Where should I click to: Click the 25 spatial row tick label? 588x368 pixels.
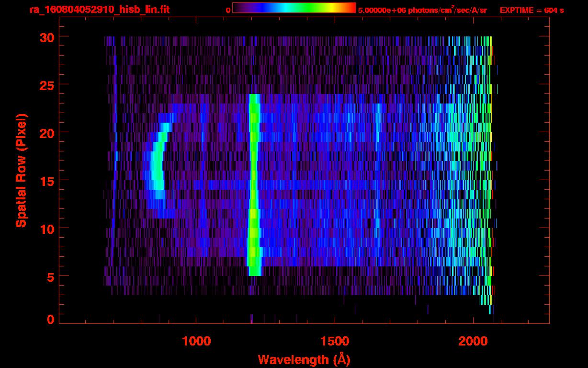click(x=47, y=85)
